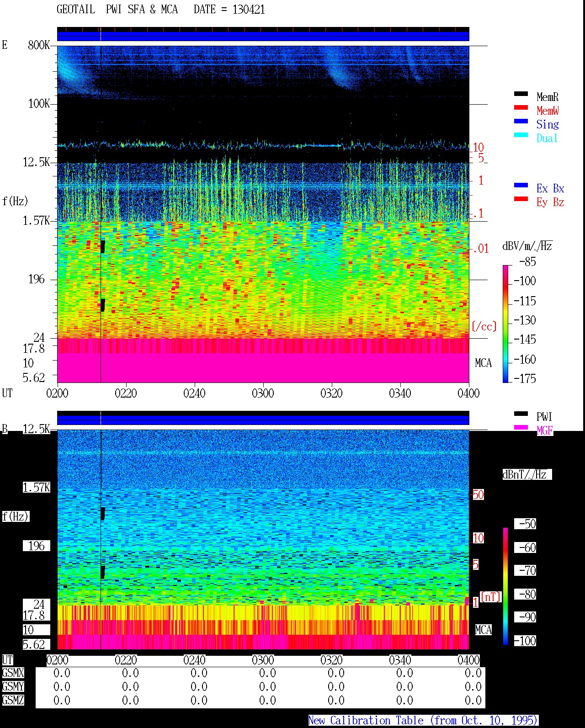585x728 pixels.
Task: Click the f(Hz) axis label in B panel
Action: click(x=15, y=516)
